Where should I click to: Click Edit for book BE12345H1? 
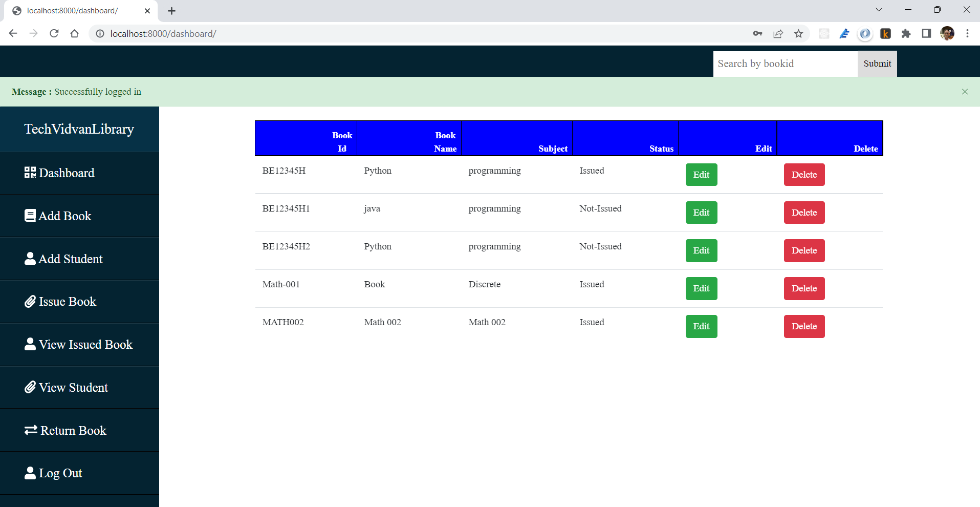[701, 212]
